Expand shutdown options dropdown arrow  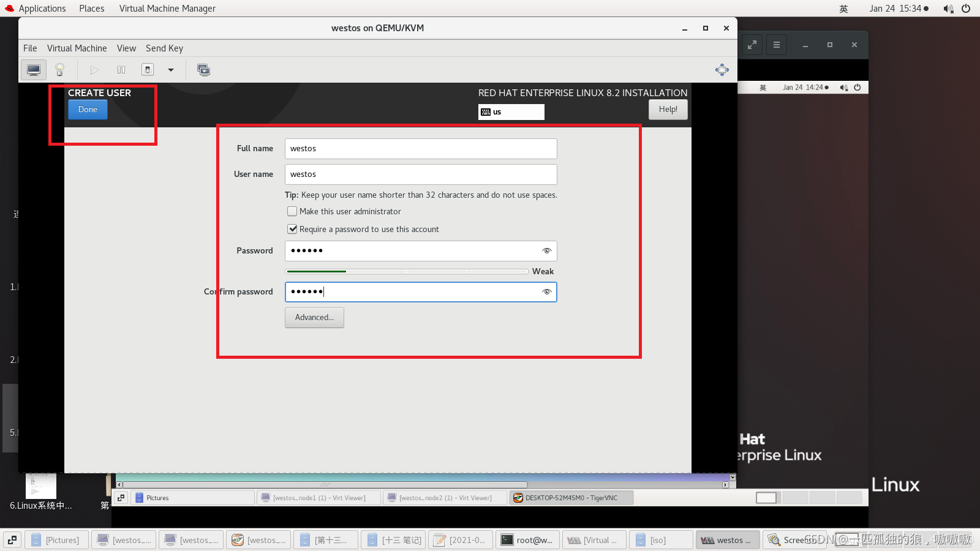(171, 70)
